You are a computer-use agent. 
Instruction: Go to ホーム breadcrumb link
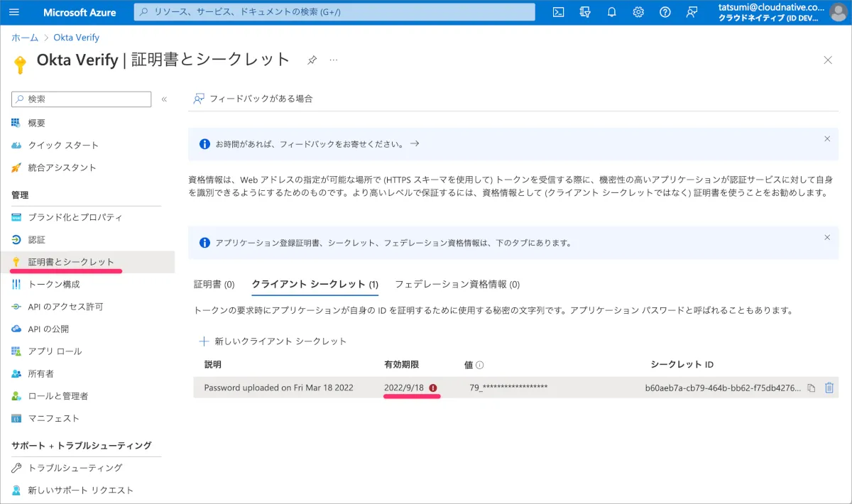click(25, 38)
